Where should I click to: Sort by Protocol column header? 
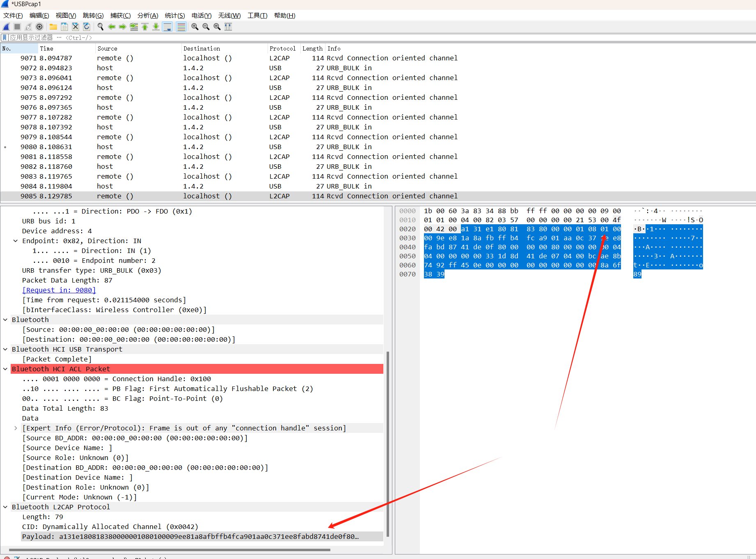pyautogui.click(x=284, y=48)
